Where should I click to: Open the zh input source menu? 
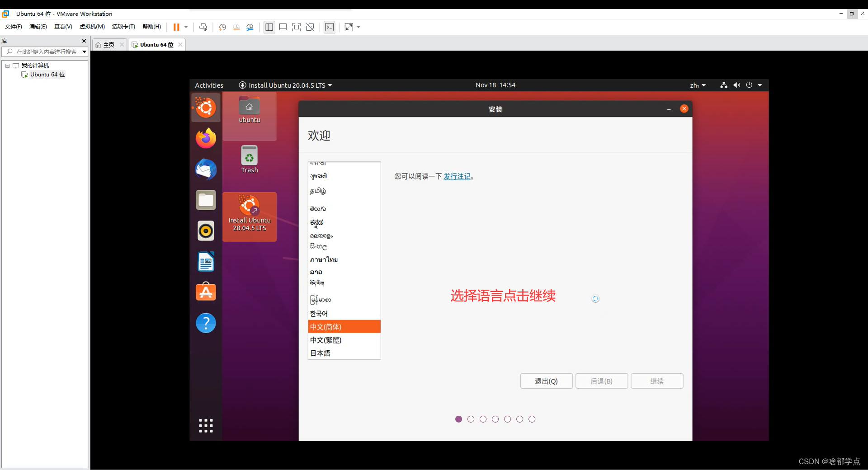click(x=698, y=85)
